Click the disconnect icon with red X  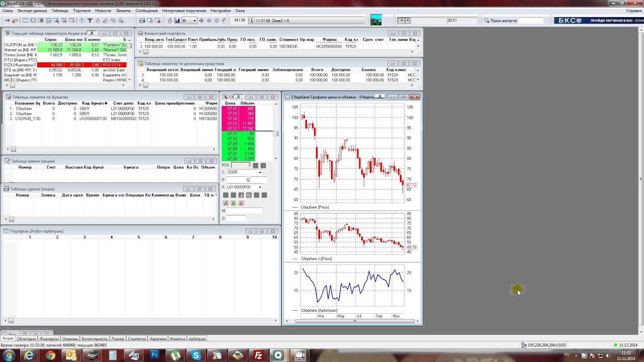15,21
